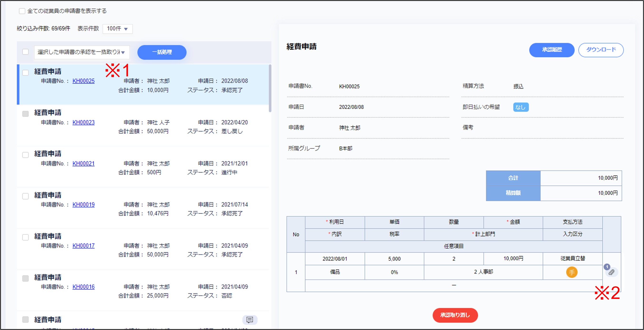The height and width of the screenshot is (330, 644).
Task: Click the 一括処理 button
Action: pos(162,52)
